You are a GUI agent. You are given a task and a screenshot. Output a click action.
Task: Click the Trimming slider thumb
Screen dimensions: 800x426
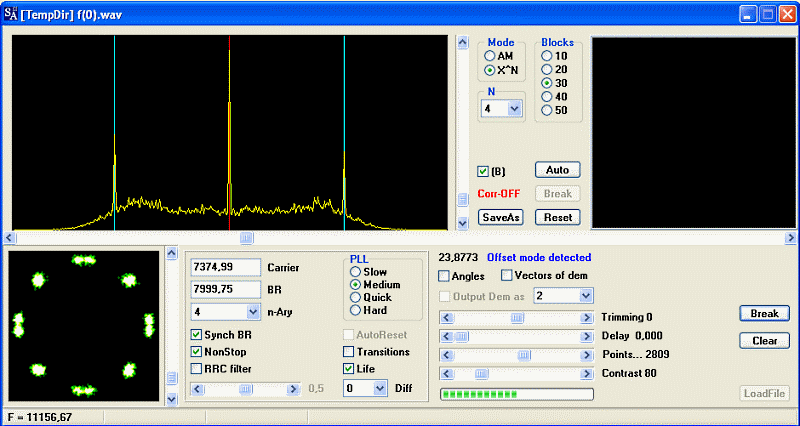click(517, 318)
